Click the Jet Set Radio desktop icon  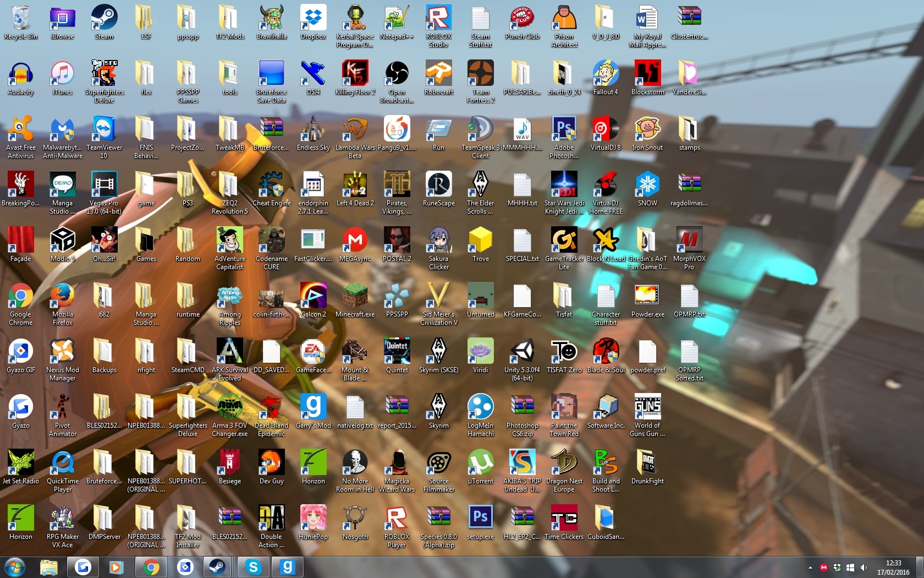pos(21,467)
